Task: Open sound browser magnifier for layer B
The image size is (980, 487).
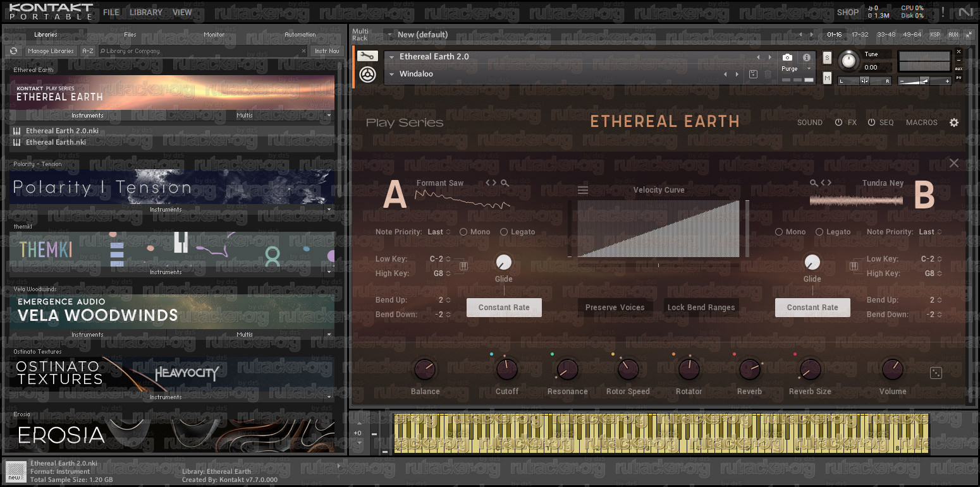Action: (814, 183)
